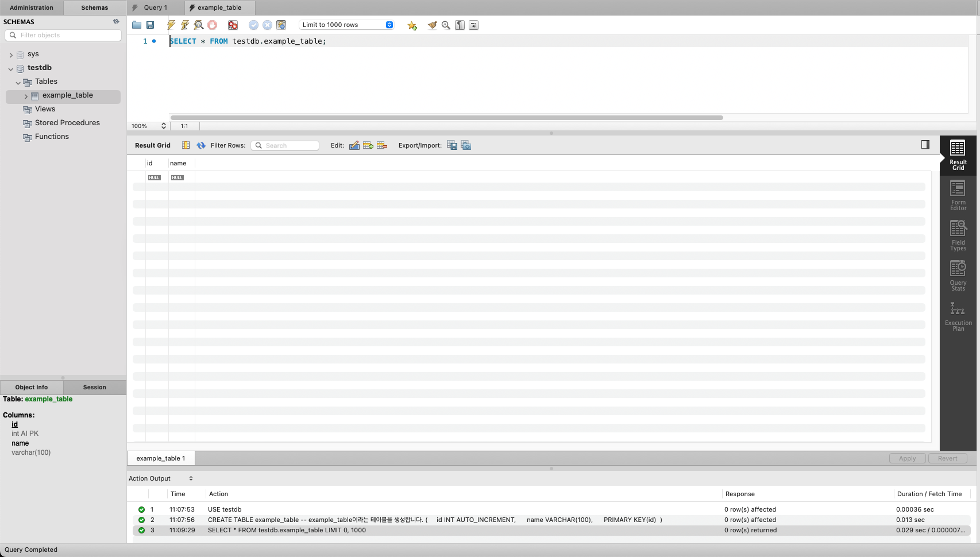The image size is (980, 557).
Task: Export recordset with the table-disk icon
Action: tap(452, 145)
